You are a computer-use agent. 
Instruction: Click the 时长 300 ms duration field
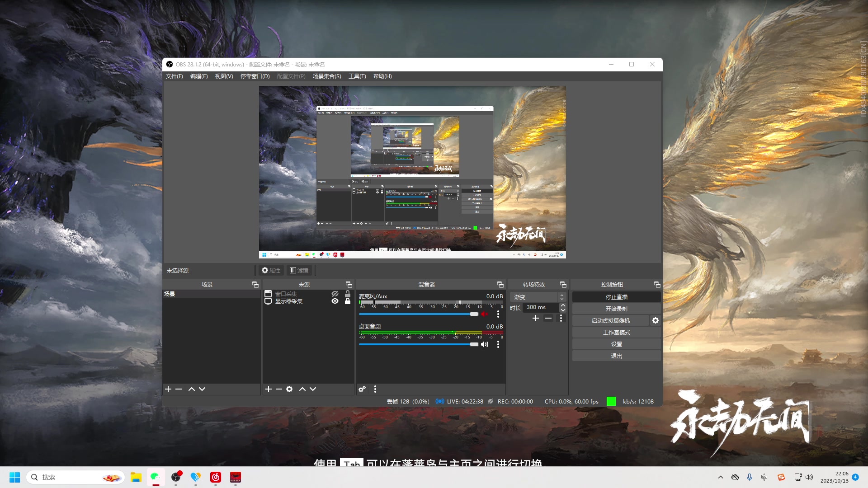(x=541, y=307)
